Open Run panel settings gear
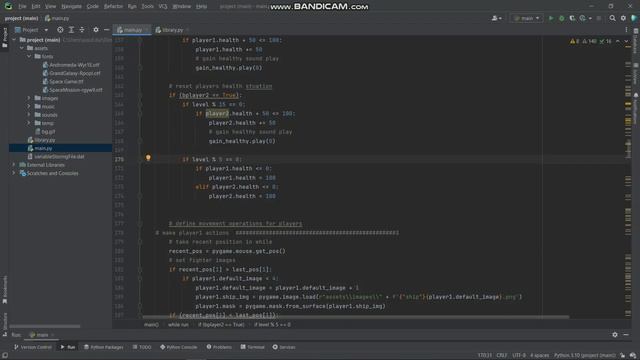The width and height of the screenshot is (640, 360). click(x=615, y=335)
